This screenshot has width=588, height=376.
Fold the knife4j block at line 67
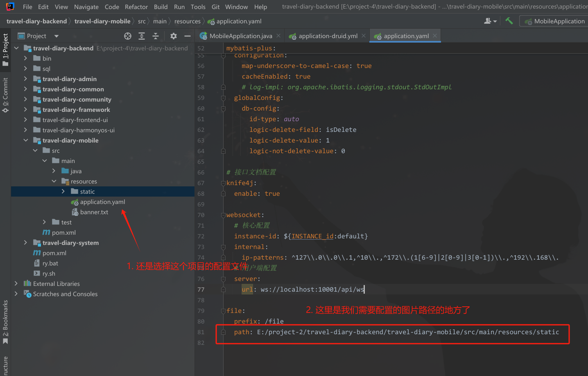coord(223,183)
